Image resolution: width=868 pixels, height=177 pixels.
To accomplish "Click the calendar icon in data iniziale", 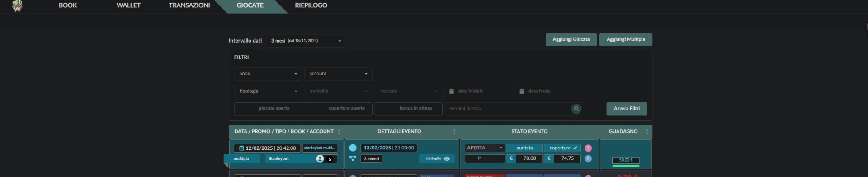I will pyautogui.click(x=451, y=91).
